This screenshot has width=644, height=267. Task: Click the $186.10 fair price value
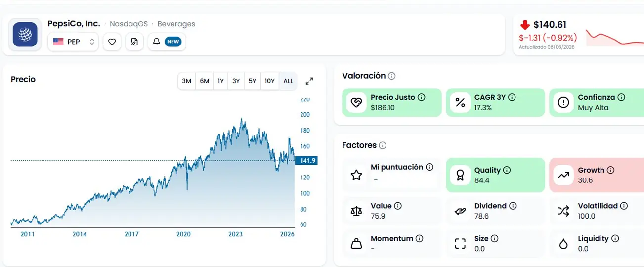383,108
